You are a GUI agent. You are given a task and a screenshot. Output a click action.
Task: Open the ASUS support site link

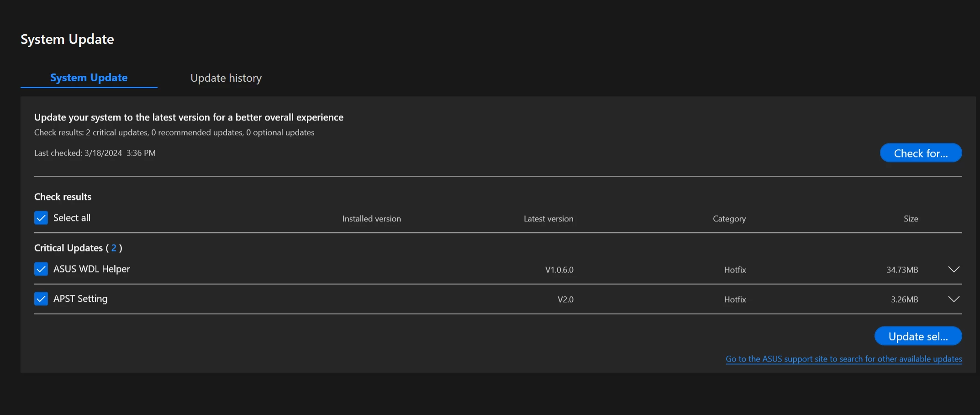pyautogui.click(x=843, y=359)
